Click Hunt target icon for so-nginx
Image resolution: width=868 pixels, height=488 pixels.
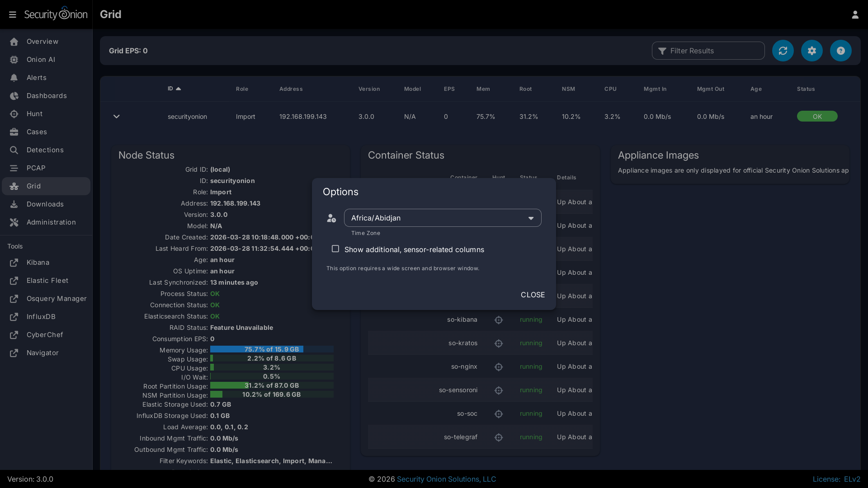click(498, 367)
